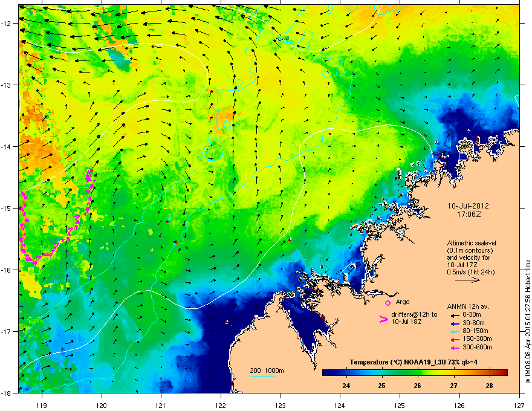Click the '27' tick on the temperature bar
Image resolution: width=532 pixels, height=411 pixels.
(x=453, y=386)
